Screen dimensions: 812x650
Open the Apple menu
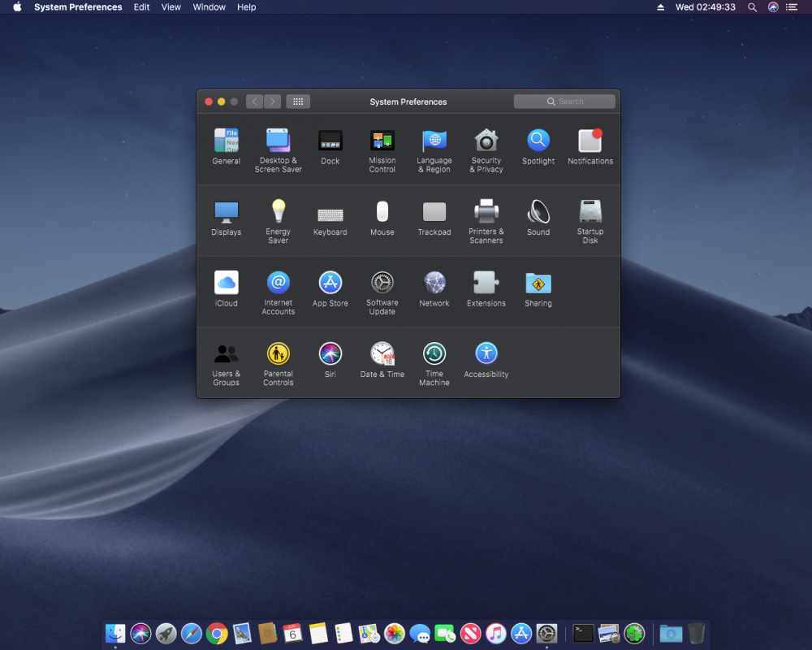pos(17,7)
